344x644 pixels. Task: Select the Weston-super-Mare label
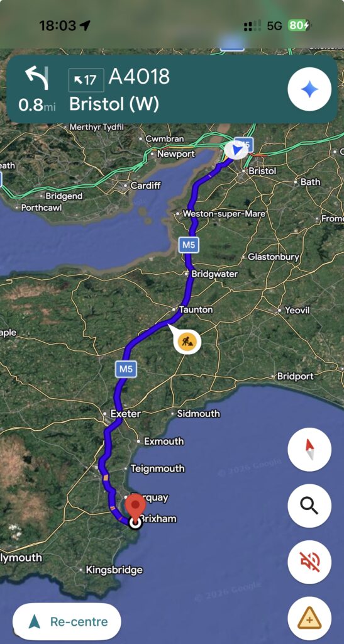pos(224,214)
